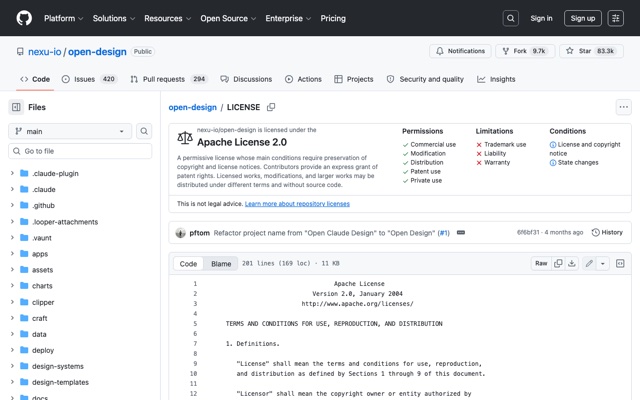Open the pull request #1 link

point(443,233)
